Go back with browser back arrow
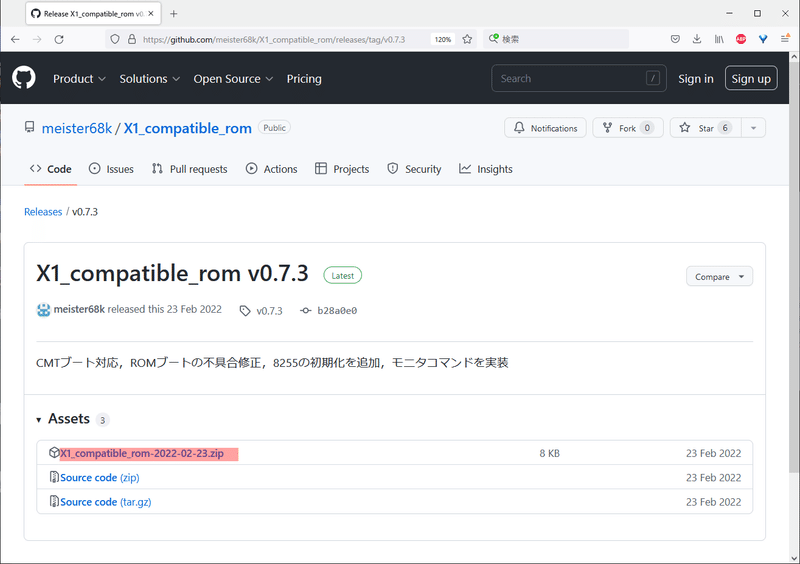Image resolution: width=800 pixels, height=564 pixels. pyautogui.click(x=15, y=39)
